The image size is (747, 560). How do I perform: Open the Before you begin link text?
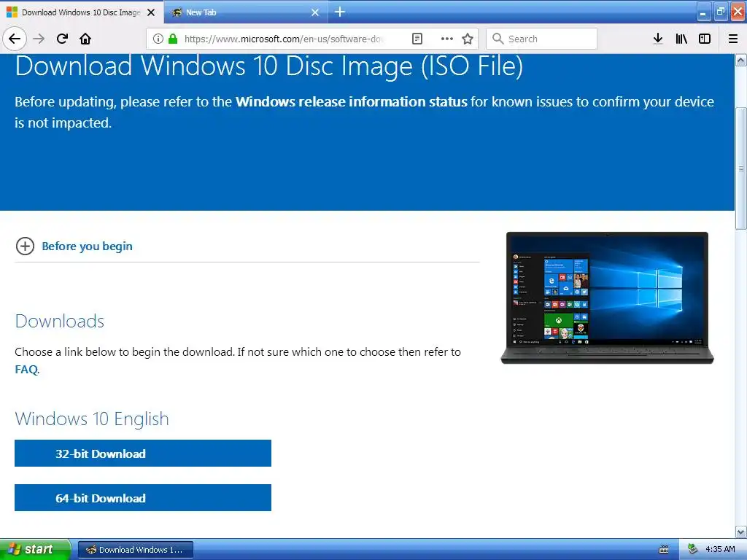click(88, 246)
